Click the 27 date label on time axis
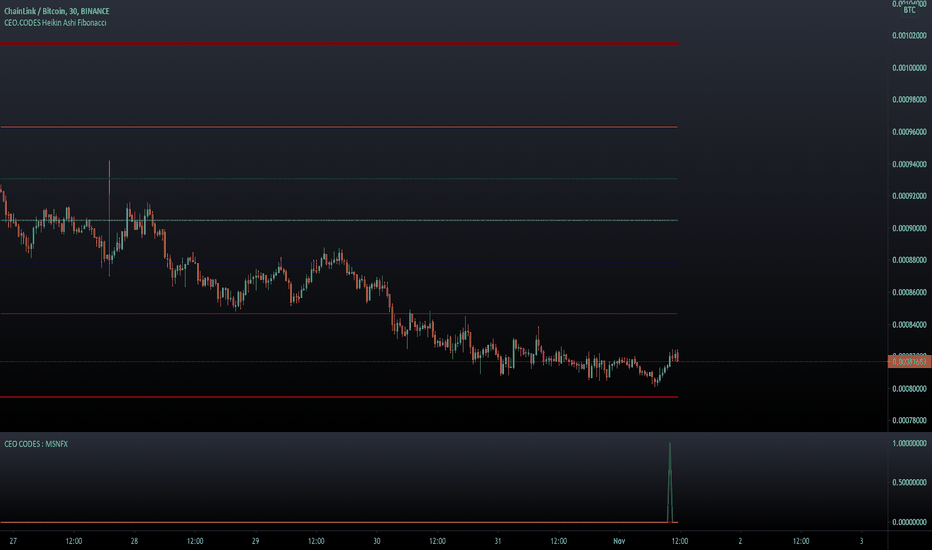Screen dimensions: 932x550 (x=13, y=541)
